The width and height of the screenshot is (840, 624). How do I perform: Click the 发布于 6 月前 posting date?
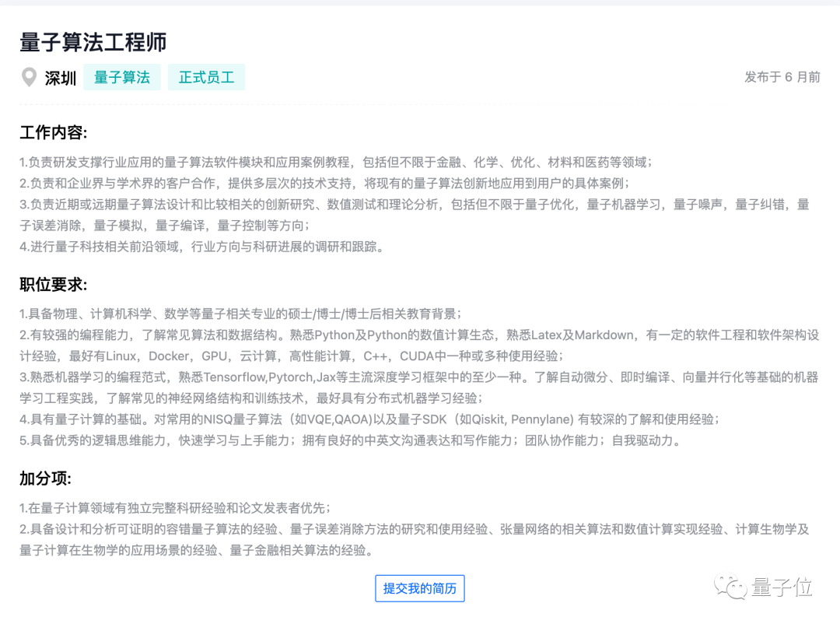782,77
